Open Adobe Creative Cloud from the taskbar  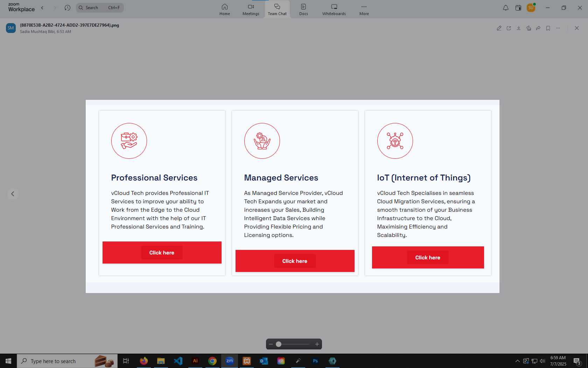tap(281, 361)
